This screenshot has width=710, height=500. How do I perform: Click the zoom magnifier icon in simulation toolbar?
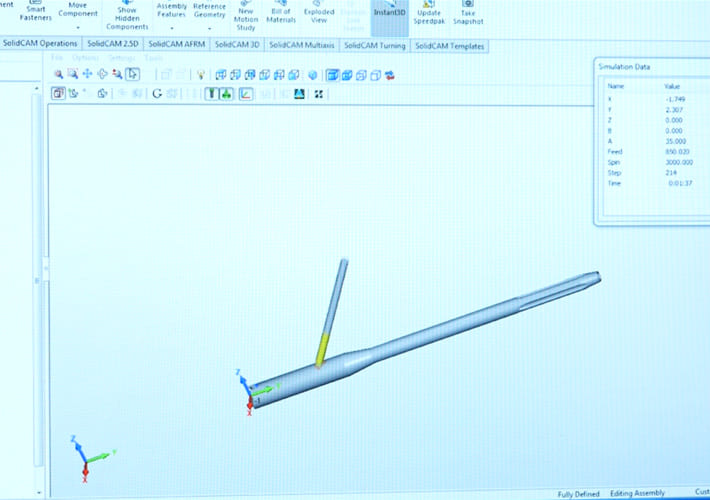coord(58,74)
